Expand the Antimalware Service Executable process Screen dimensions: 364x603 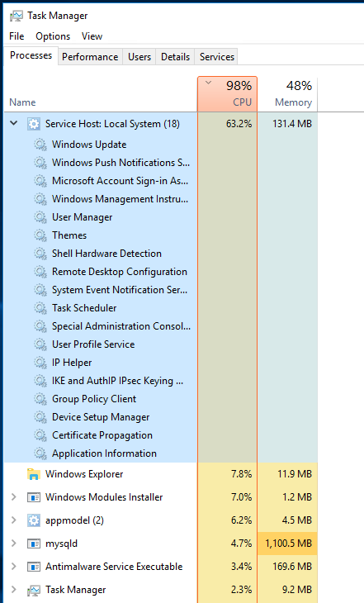[14, 566]
